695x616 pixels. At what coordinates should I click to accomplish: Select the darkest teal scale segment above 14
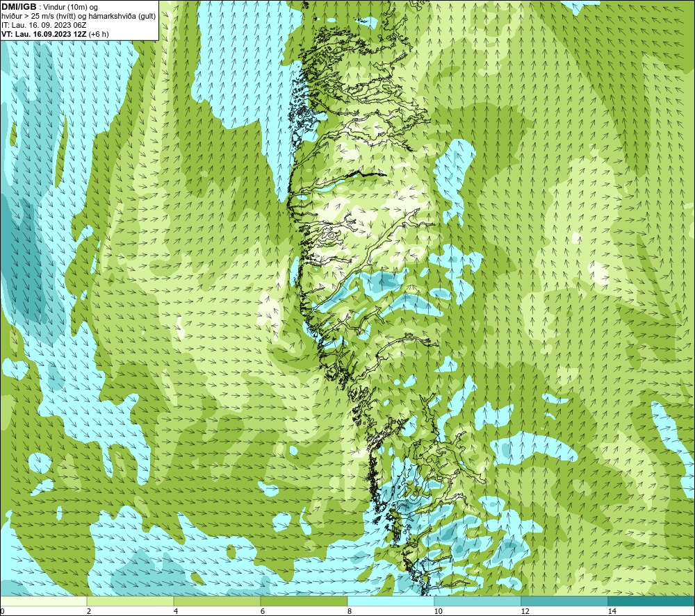tap(652, 601)
